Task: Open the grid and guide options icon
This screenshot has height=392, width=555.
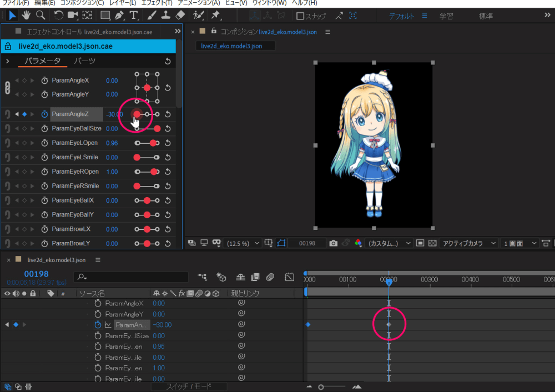Action: (x=268, y=243)
